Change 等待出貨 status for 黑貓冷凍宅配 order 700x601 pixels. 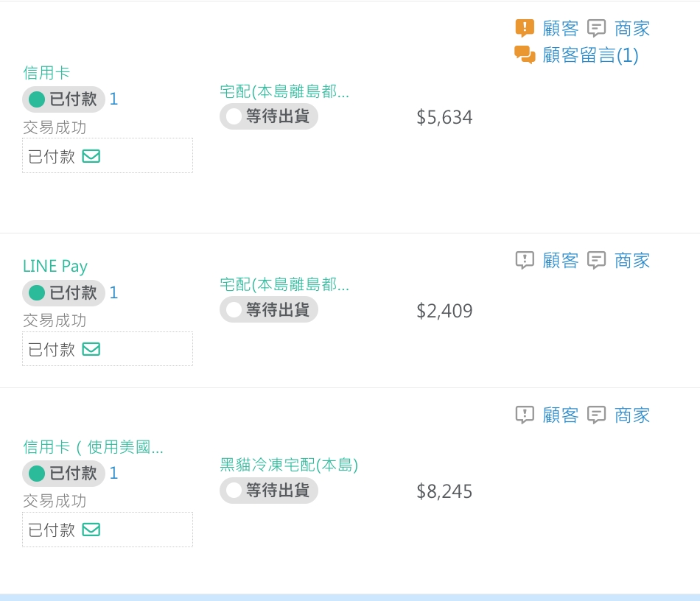tap(268, 491)
